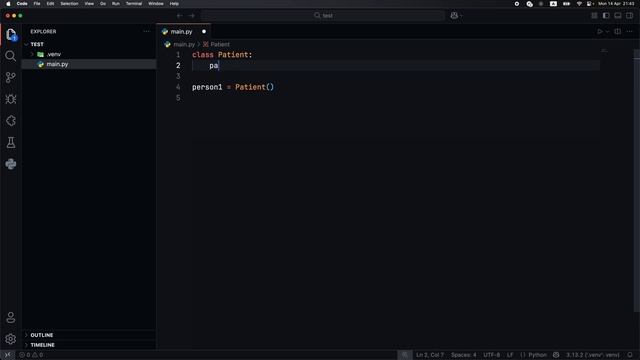Viewport: 640px width, 360px height.
Task: Open the Source Control view
Action: tap(11, 78)
